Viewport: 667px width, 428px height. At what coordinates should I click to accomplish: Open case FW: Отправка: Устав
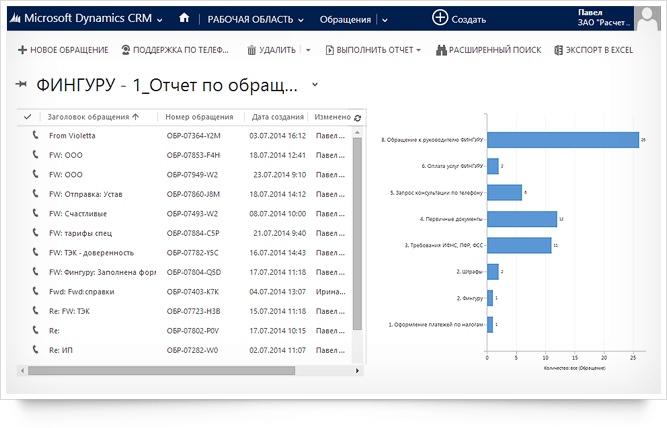tap(86, 194)
